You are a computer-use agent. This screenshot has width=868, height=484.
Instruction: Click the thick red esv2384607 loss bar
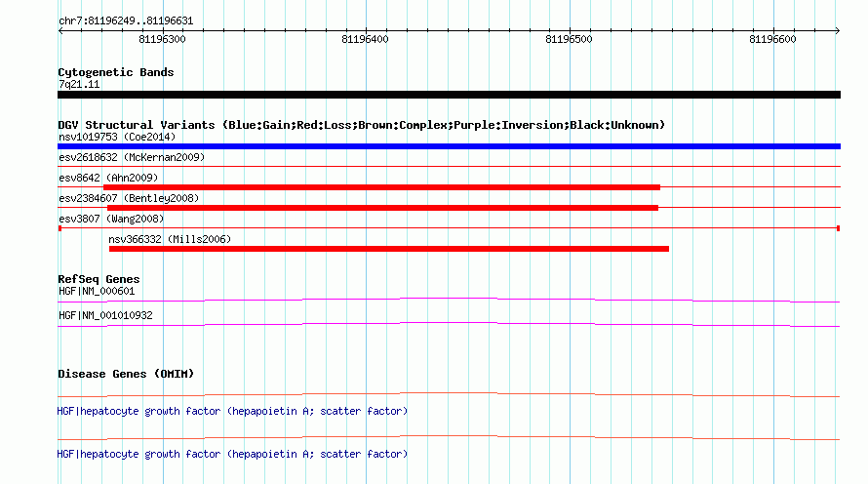(x=382, y=208)
